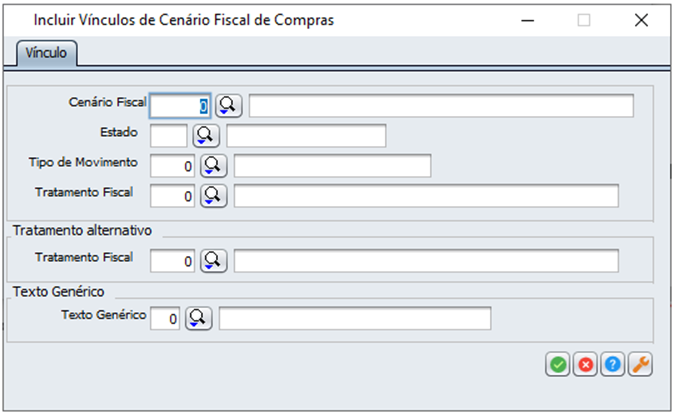Click Texto Genérico description box
The height and width of the screenshot is (414, 674).
pos(355,318)
